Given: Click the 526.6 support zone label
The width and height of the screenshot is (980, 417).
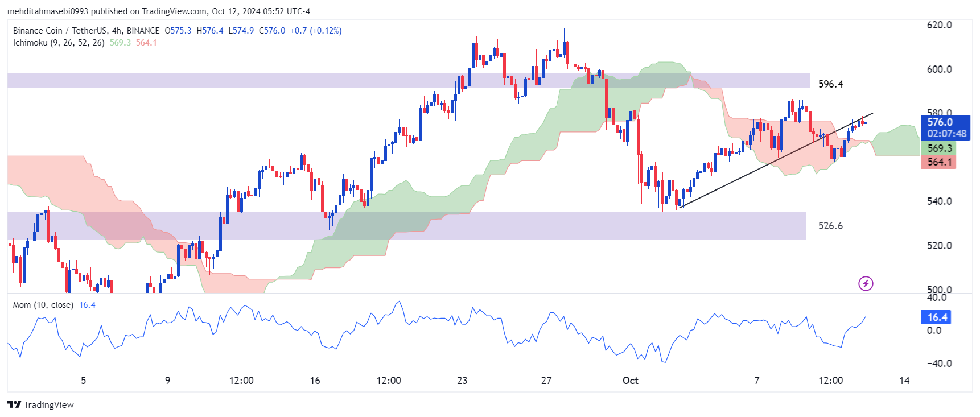Looking at the screenshot, I should (x=830, y=226).
